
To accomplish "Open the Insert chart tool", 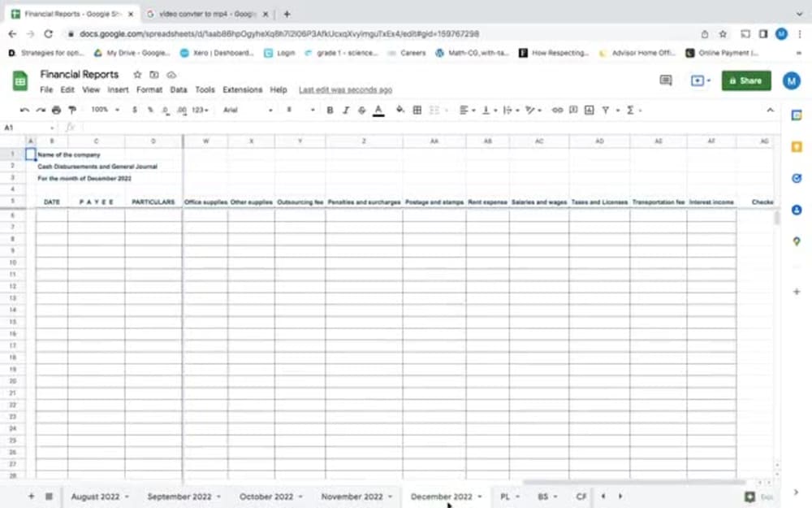I will (589, 110).
